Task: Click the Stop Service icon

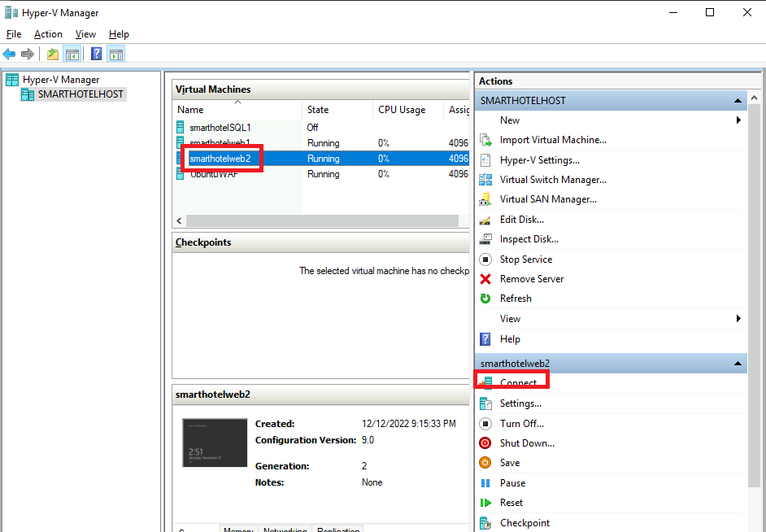Action: click(485, 259)
